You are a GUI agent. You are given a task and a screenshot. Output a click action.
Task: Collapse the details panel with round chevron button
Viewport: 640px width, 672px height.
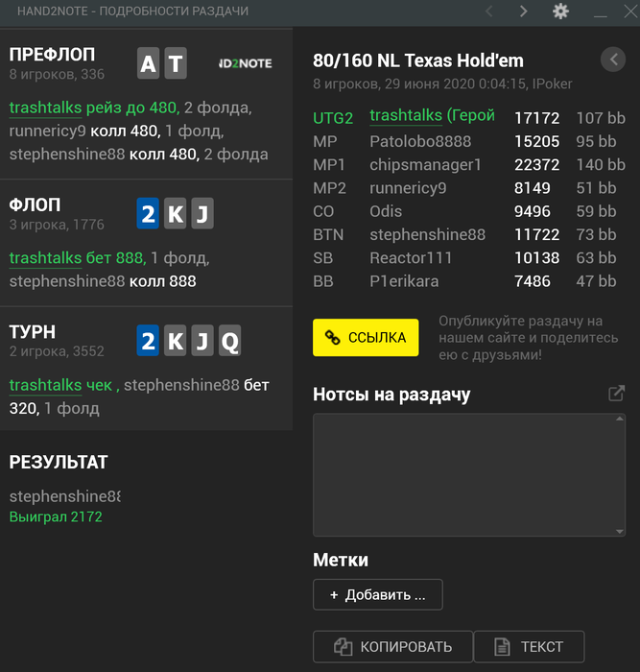coord(613,60)
